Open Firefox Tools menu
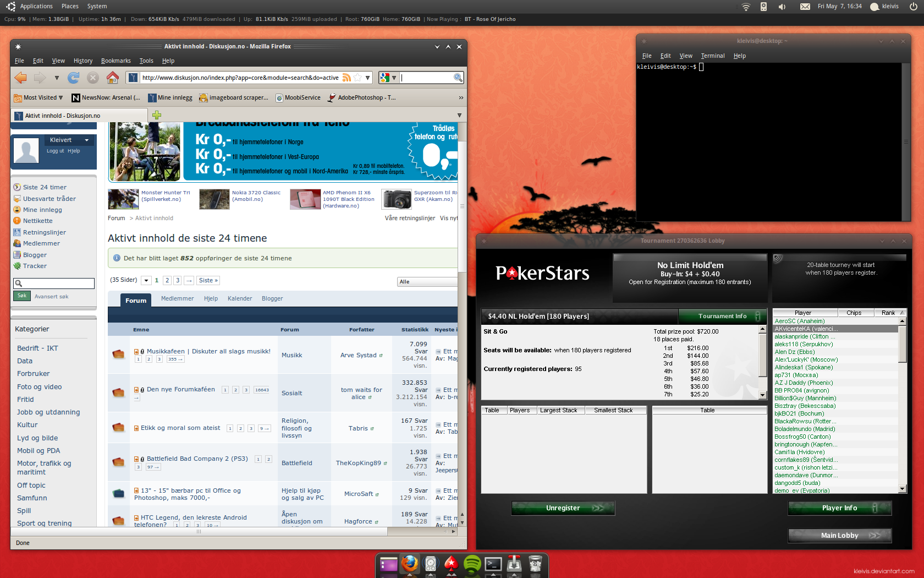This screenshot has width=924, height=578. [x=146, y=61]
